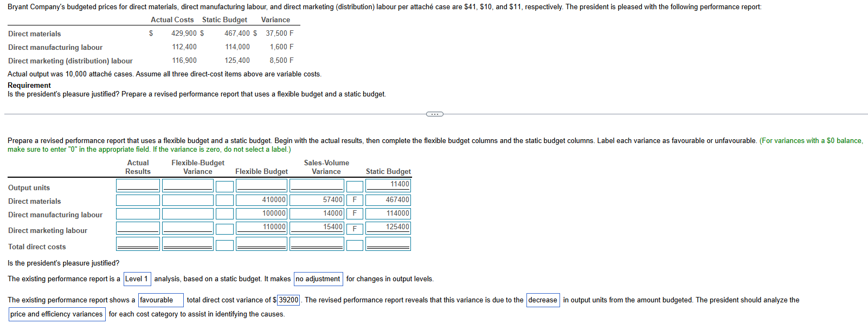Click the 37,500 F variance value
The width and height of the screenshot is (868, 330).
click(280, 33)
